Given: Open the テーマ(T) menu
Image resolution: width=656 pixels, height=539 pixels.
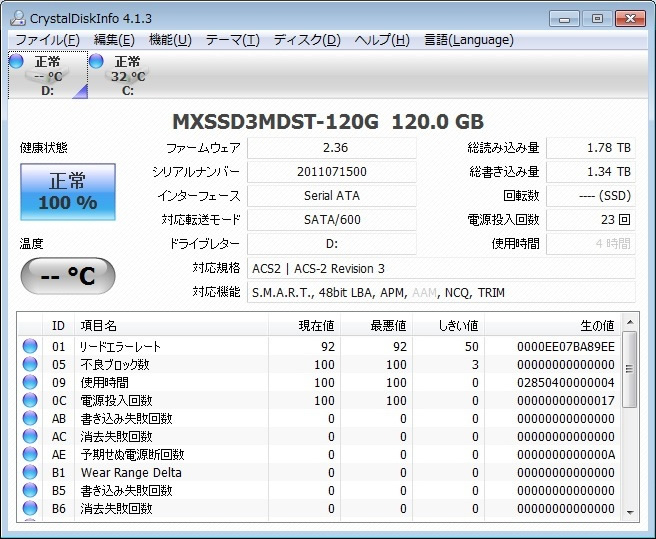Looking at the screenshot, I should pos(232,40).
